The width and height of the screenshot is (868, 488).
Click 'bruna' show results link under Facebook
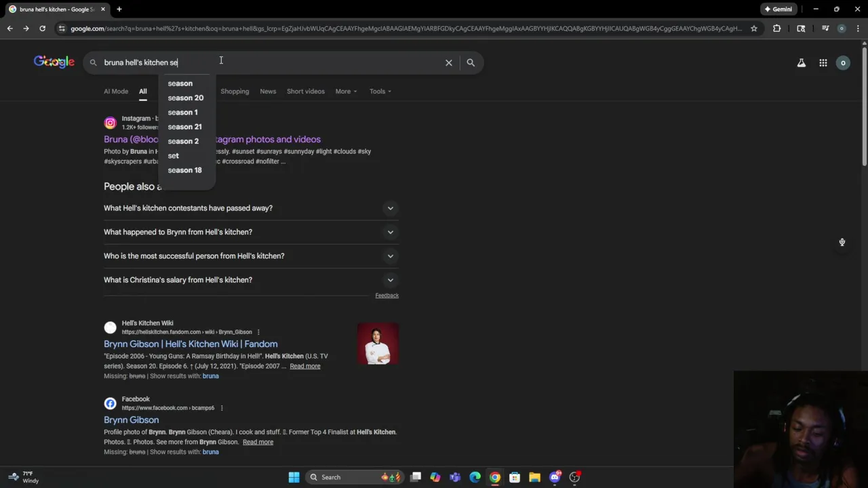pos(210,452)
